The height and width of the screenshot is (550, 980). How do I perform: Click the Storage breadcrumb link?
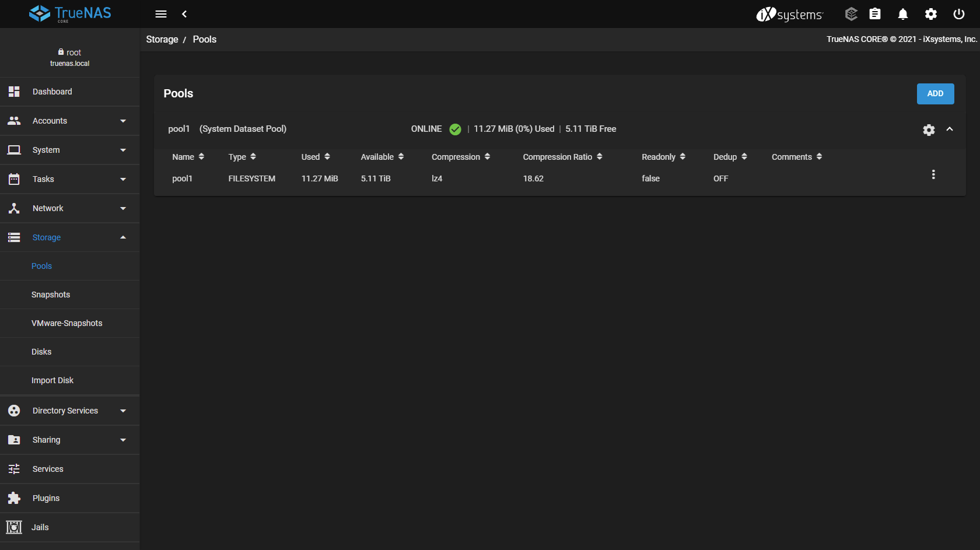162,39
